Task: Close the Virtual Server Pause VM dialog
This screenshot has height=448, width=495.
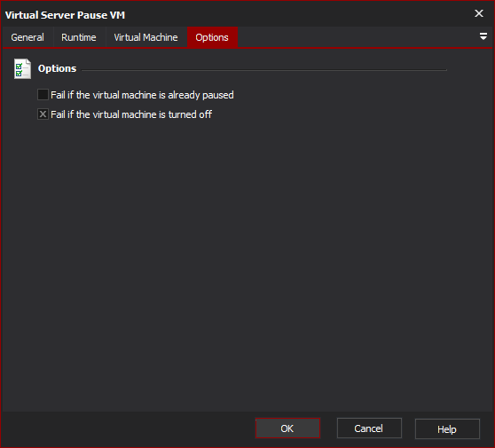Action: [x=479, y=13]
